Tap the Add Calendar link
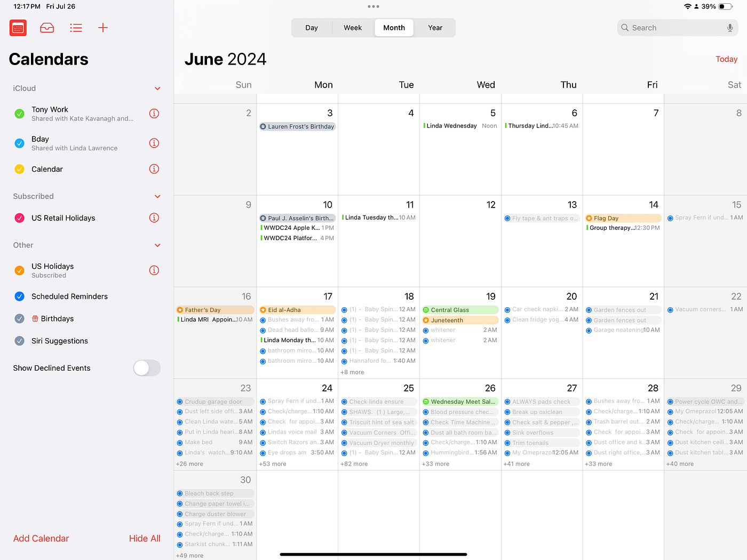 (41, 538)
